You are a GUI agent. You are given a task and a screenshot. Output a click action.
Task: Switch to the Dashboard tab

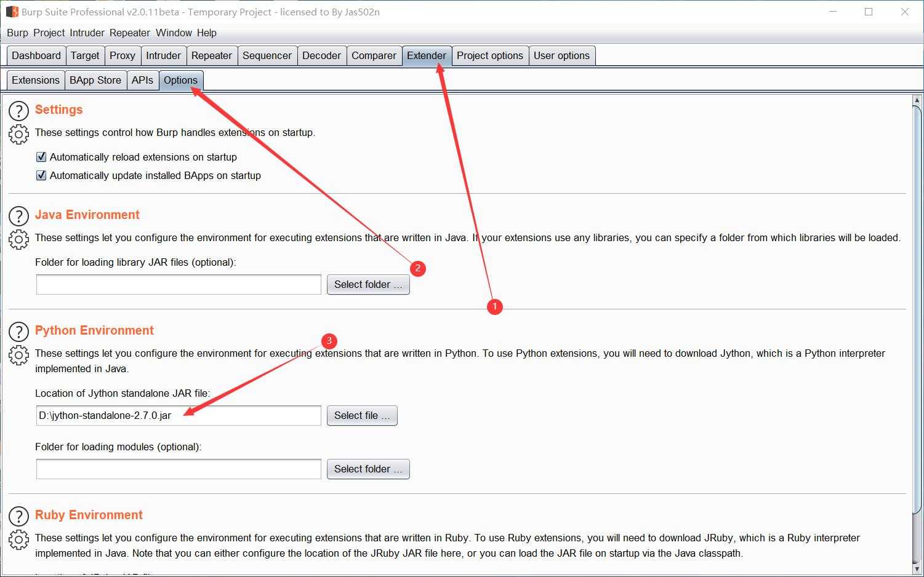(x=36, y=55)
